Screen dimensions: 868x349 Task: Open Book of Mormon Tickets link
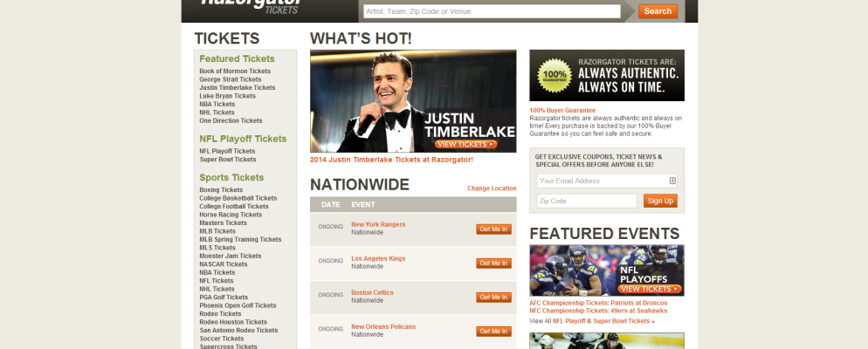click(235, 72)
